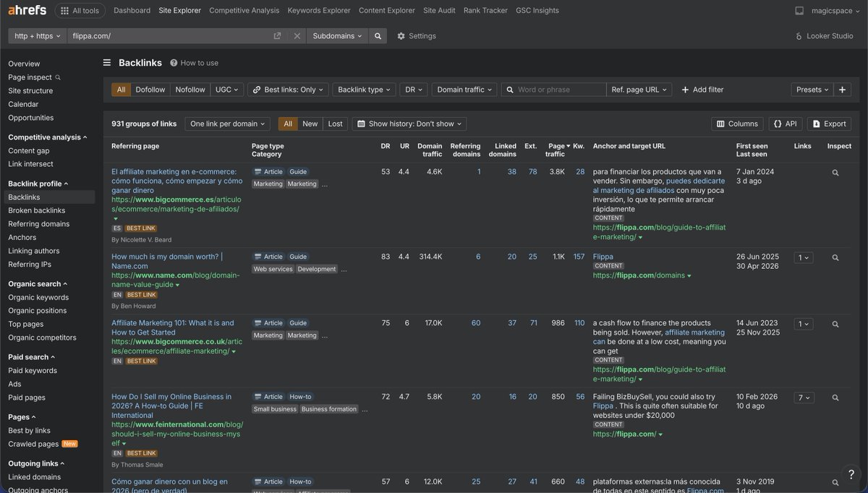Open the Site Audit tab
868x493 pixels.
(x=439, y=11)
